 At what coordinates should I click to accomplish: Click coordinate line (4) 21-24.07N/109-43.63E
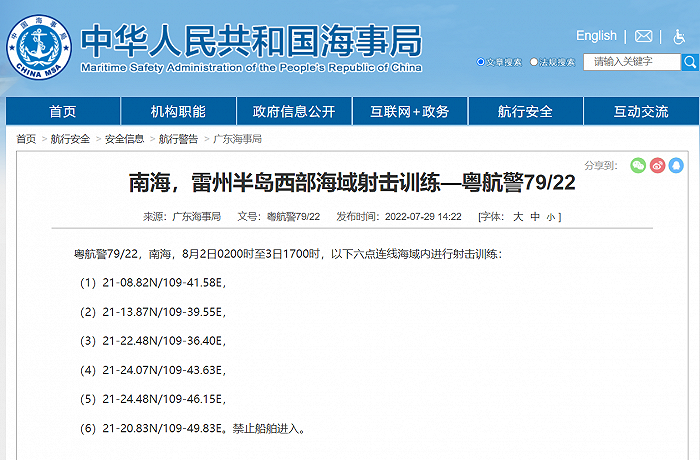point(153,370)
